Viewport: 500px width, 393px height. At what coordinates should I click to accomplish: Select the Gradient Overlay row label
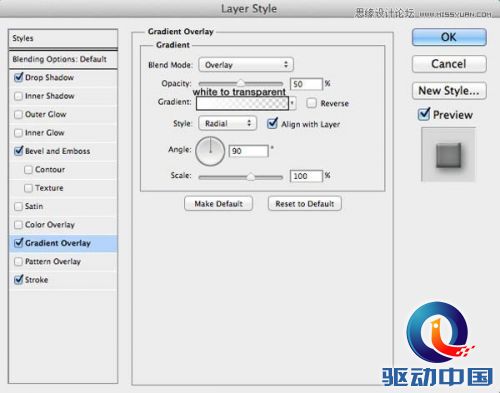(x=58, y=243)
